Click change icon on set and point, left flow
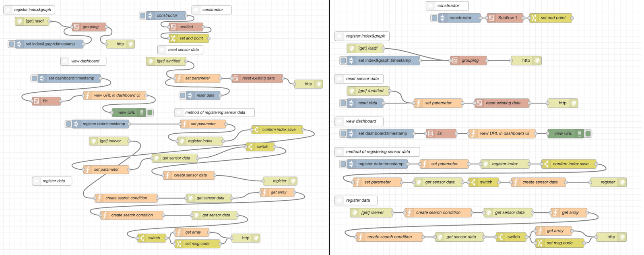Screen dimensions: 644x255 coord(173,38)
